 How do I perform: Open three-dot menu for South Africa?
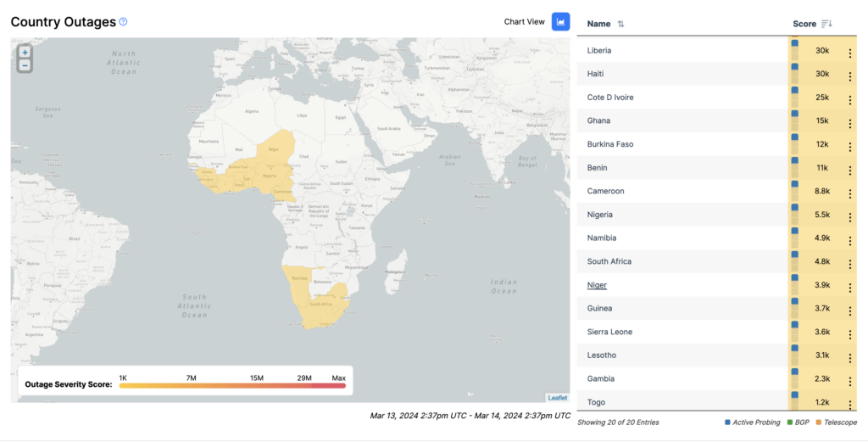tap(849, 265)
